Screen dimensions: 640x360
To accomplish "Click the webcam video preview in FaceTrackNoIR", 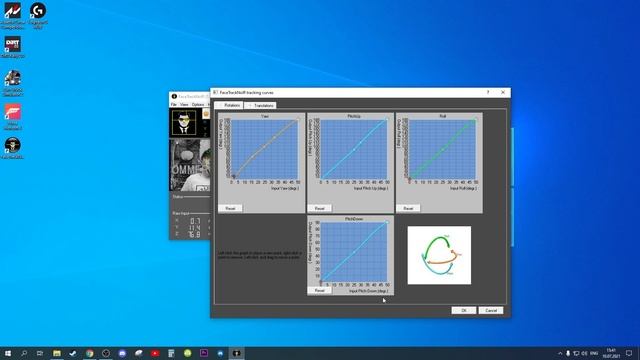I will [190, 165].
